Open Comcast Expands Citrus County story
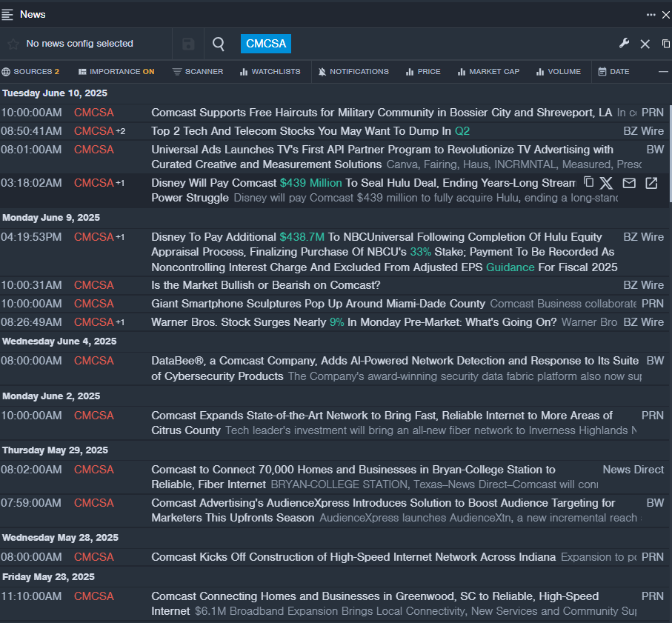This screenshot has width=672, height=623. tap(382, 423)
